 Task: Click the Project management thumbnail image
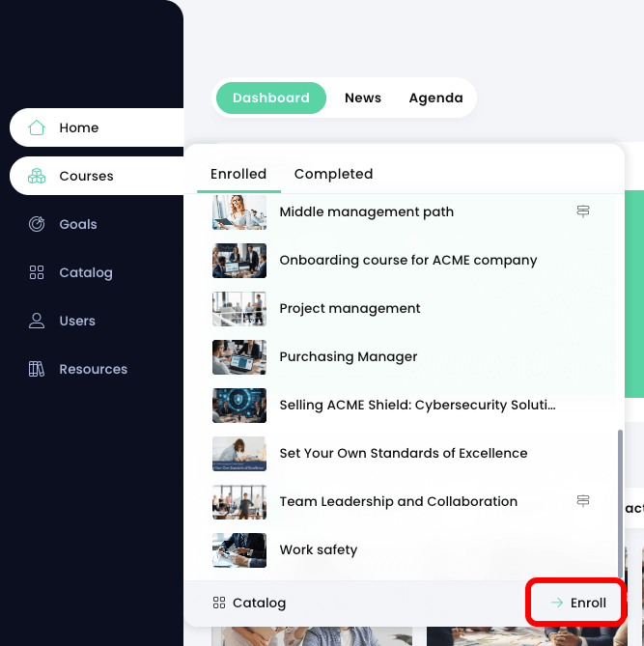[239, 309]
